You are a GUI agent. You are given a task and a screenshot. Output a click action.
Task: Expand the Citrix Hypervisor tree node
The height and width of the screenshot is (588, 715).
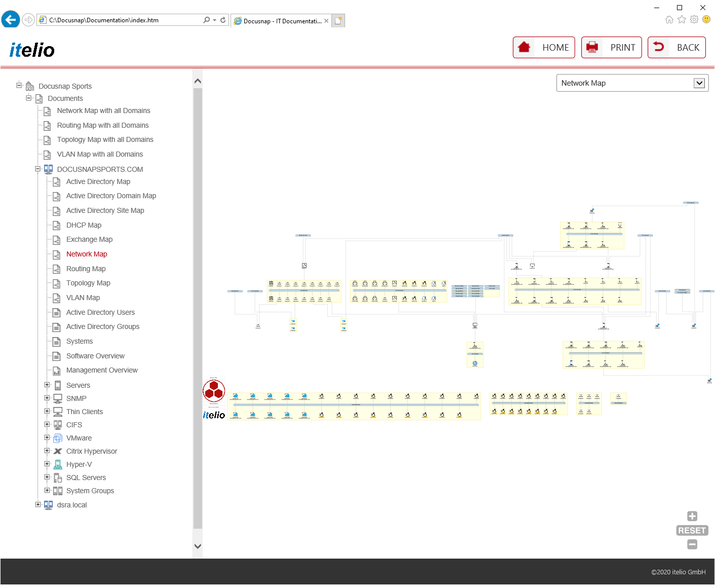pyautogui.click(x=47, y=451)
